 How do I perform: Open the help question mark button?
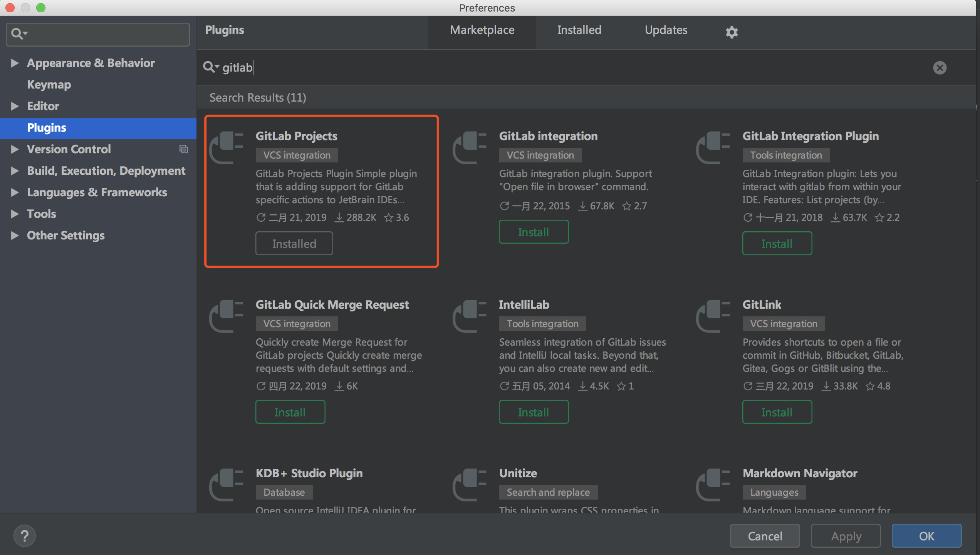25,536
